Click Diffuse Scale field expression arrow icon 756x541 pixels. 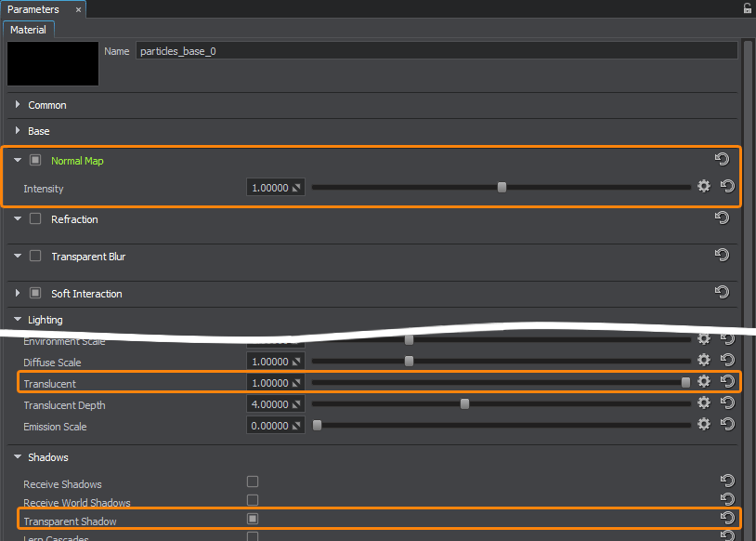(x=296, y=362)
